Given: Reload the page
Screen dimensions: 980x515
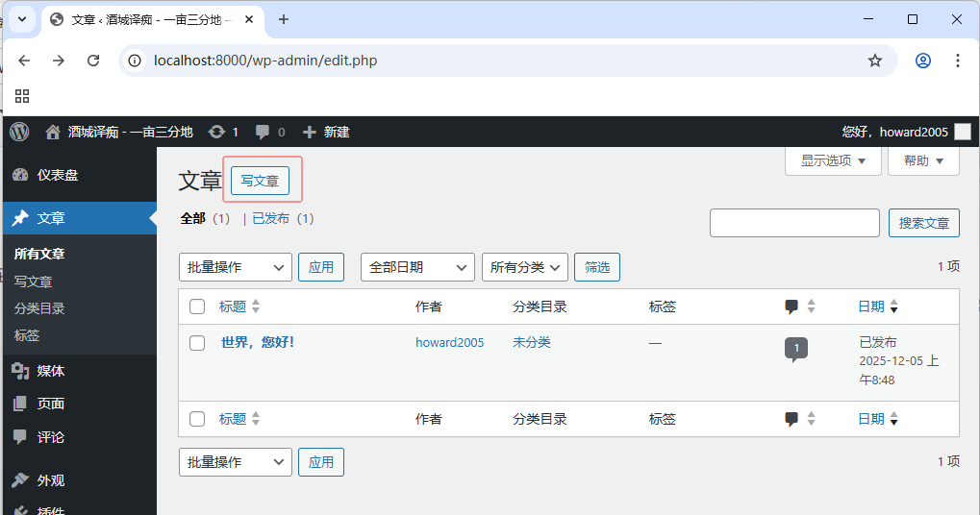Looking at the screenshot, I should pyautogui.click(x=93, y=61).
